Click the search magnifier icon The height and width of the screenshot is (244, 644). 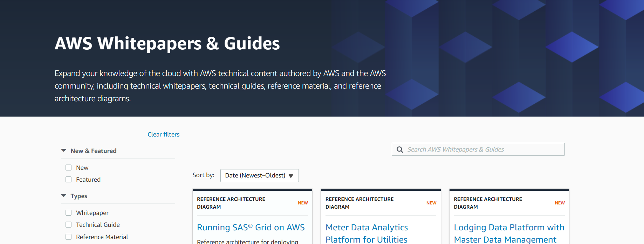(x=400, y=149)
